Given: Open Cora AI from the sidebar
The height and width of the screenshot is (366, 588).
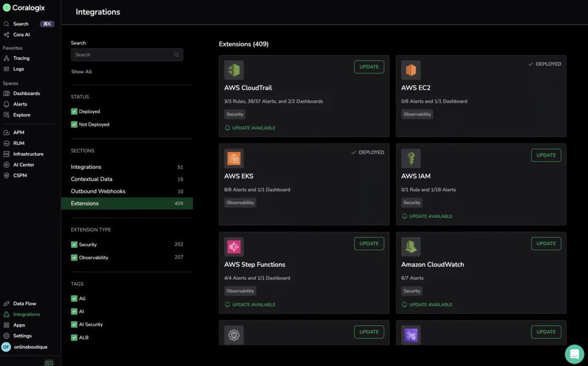Looking at the screenshot, I should tap(21, 34).
